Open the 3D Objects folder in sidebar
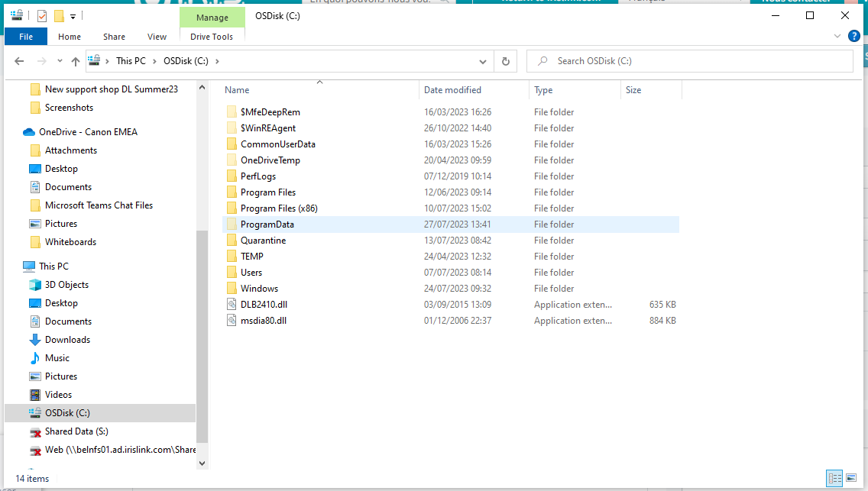868x491 pixels. [66, 285]
